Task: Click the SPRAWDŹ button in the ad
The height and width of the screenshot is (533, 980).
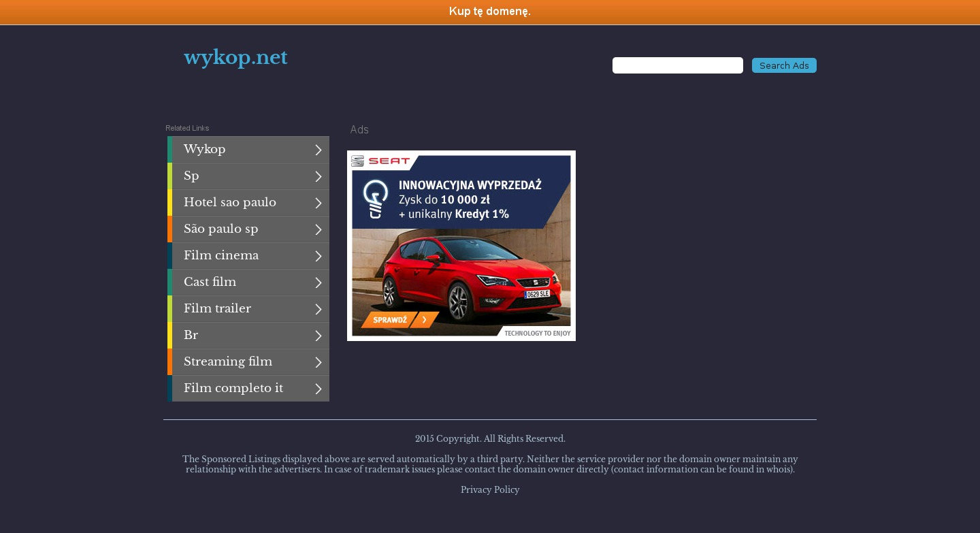Action: pos(399,319)
